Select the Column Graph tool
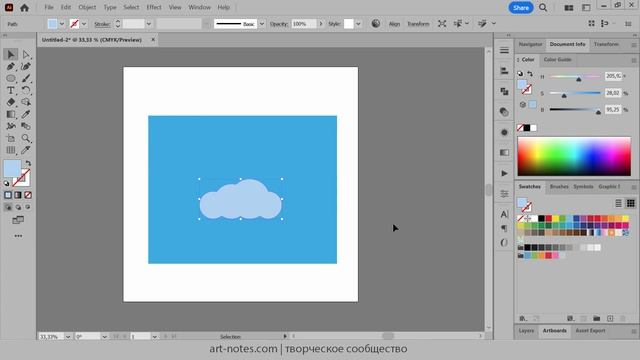The image size is (640, 360). 11,150
